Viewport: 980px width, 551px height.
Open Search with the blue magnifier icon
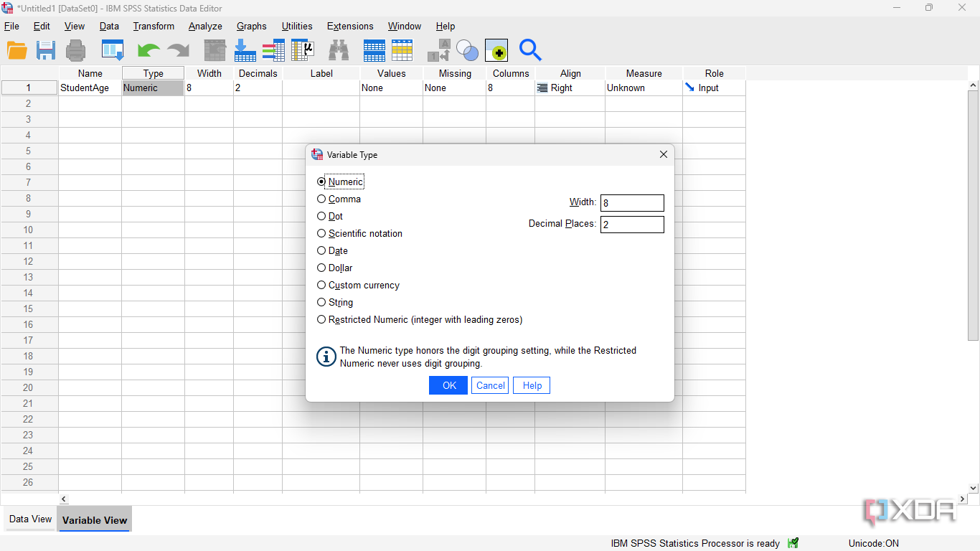coord(530,50)
